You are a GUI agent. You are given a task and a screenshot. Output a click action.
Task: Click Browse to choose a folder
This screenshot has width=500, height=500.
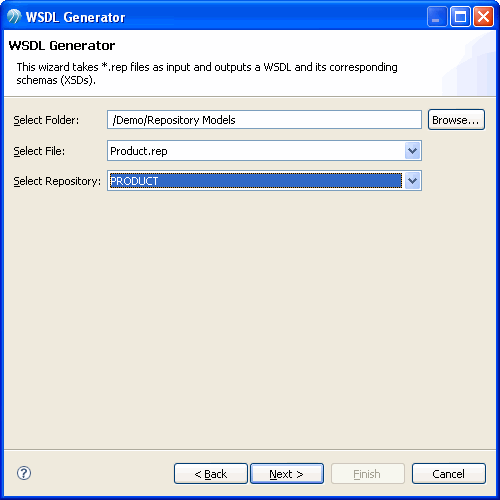456,120
